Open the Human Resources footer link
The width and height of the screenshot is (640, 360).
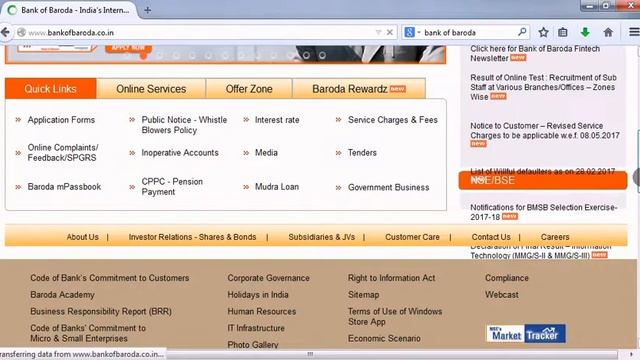tap(262, 311)
